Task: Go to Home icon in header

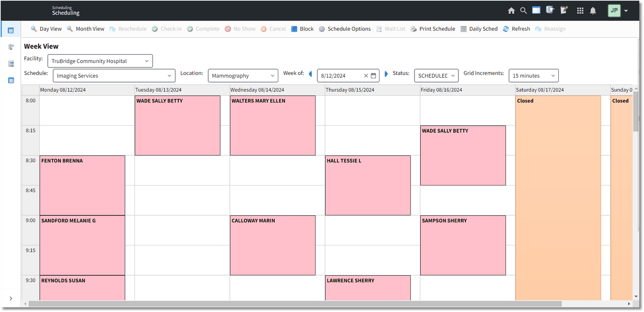Action: tap(511, 11)
